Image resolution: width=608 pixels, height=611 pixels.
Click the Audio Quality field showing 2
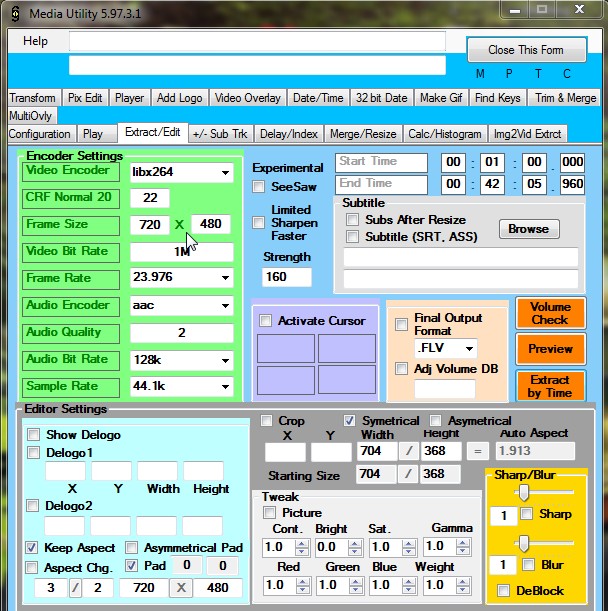tap(182, 333)
